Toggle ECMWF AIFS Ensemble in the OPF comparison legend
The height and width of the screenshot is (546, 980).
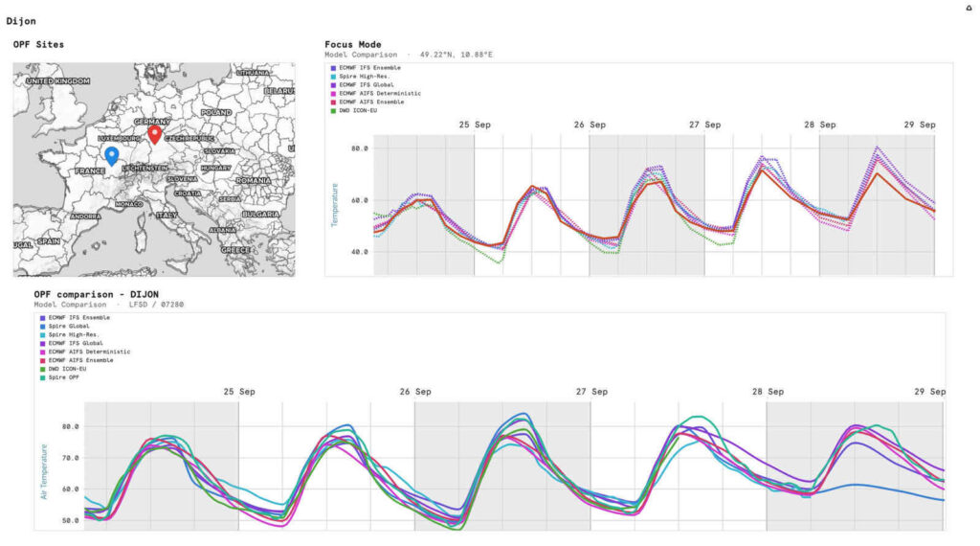(x=77, y=360)
